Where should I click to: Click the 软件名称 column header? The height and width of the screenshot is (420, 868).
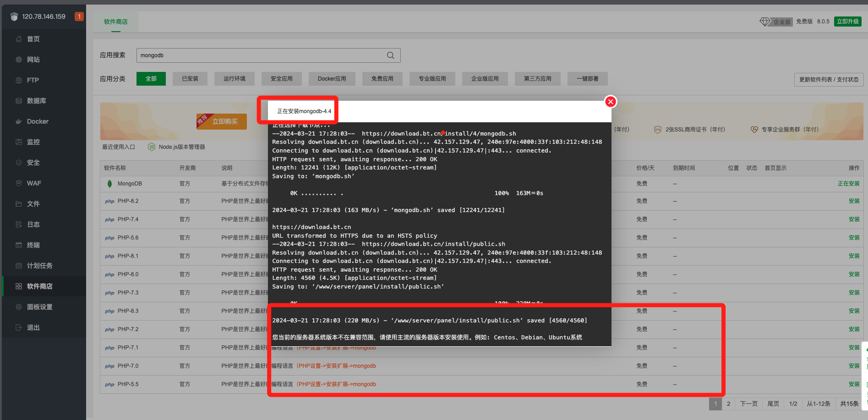pos(115,168)
